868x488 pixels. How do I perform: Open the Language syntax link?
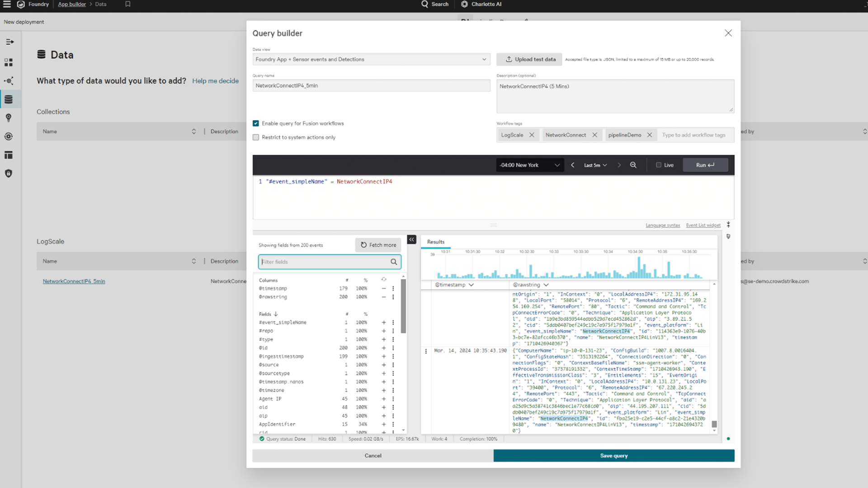[662, 225]
